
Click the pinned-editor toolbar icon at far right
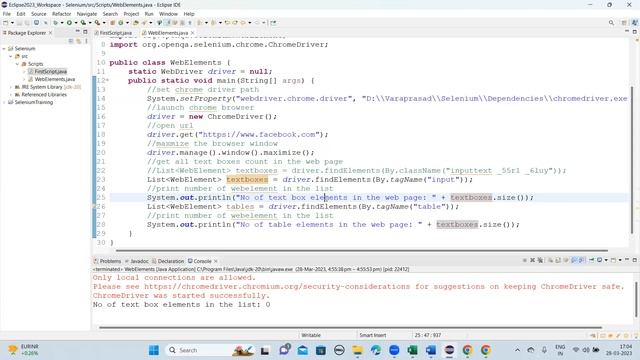[273, 22]
